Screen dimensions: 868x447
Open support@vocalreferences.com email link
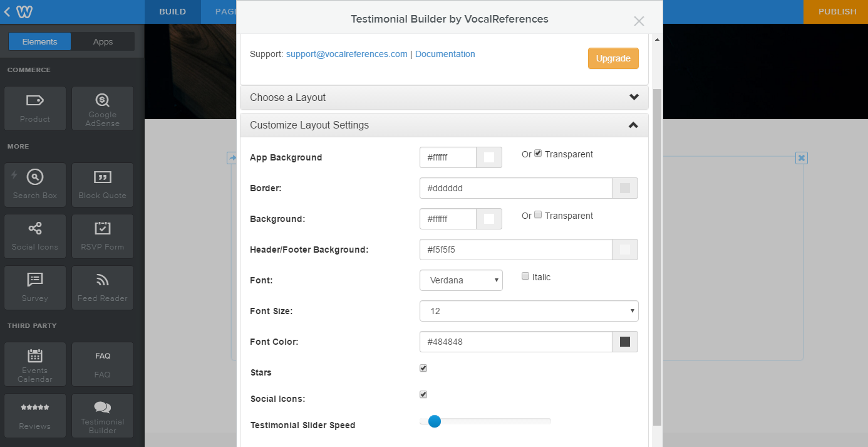(x=346, y=54)
